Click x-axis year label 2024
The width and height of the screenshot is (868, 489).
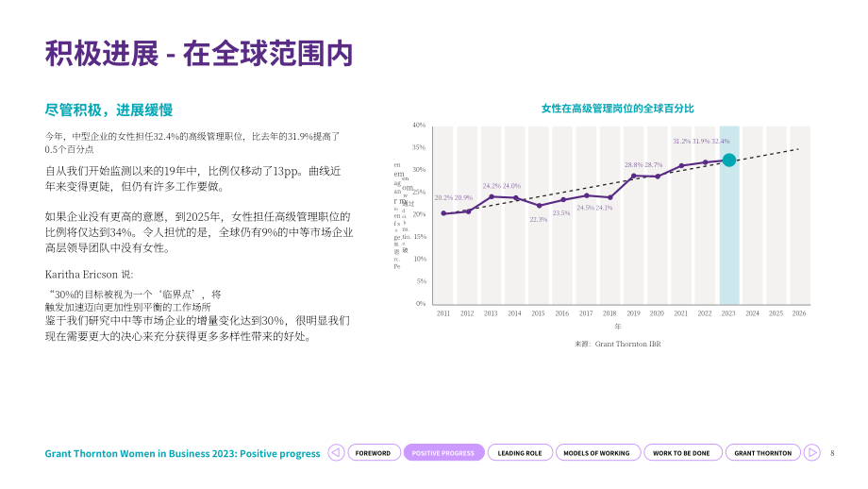(752, 313)
